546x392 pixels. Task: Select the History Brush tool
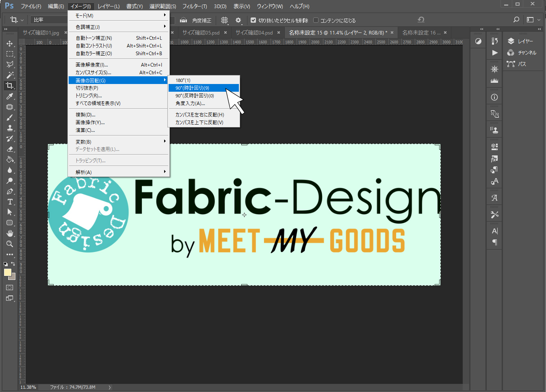[x=10, y=138]
